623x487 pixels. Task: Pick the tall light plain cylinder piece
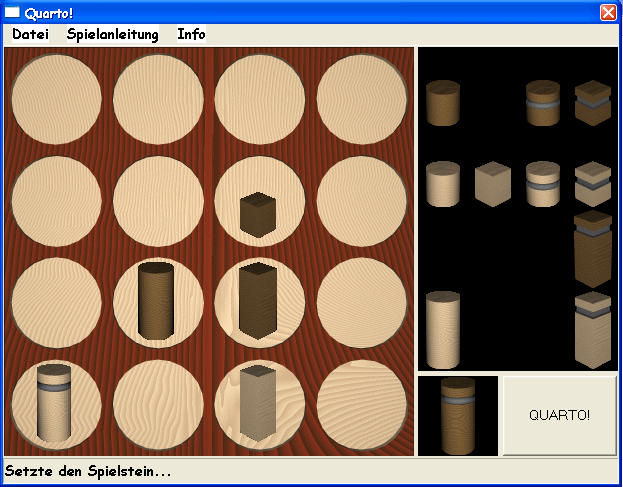(x=443, y=330)
